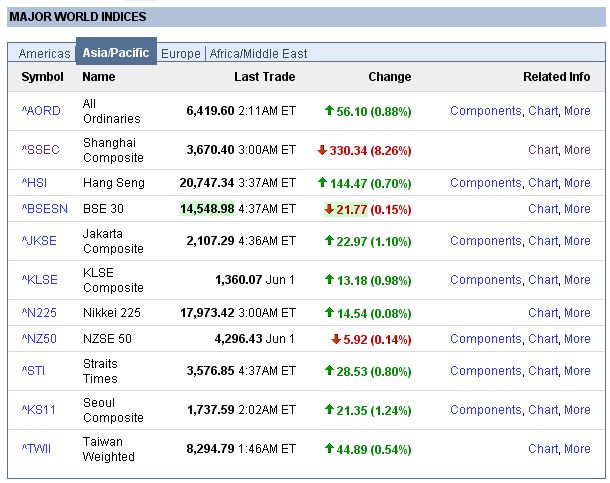This screenshot has height=483, width=610.
Task: Click More for Seoul Composite
Action: point(577,410)
